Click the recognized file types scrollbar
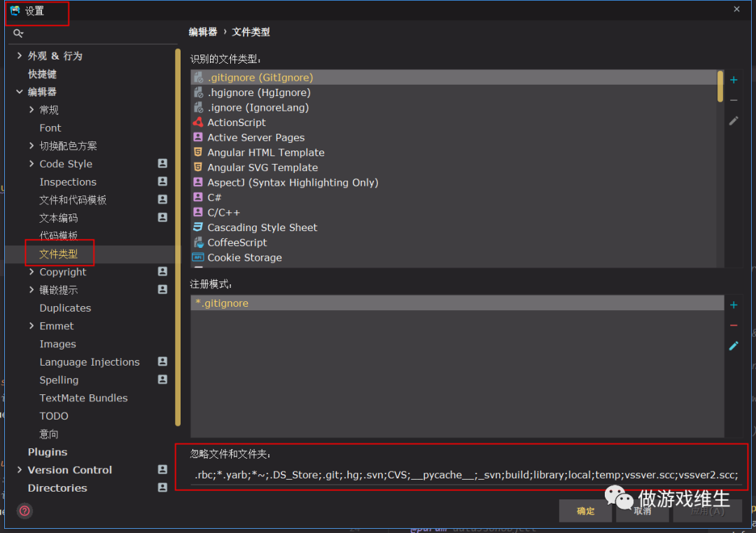The width and height of the screenshot is (756, 533). click(720, 87)
